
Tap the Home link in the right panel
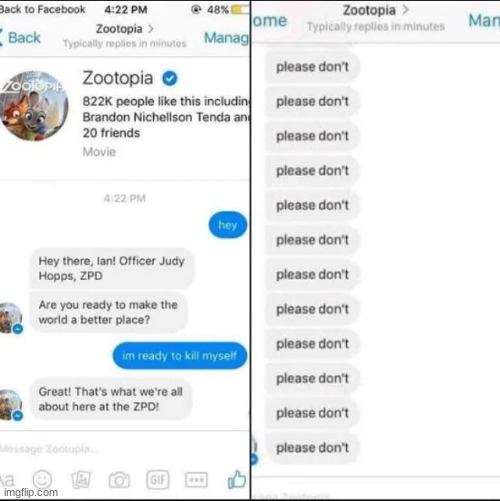[269, 21]
